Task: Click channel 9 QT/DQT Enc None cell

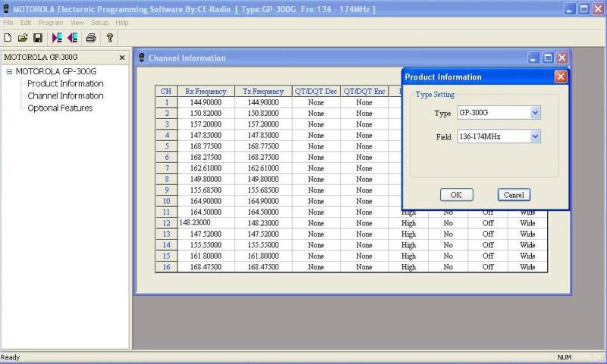Action: pos(364,190)
